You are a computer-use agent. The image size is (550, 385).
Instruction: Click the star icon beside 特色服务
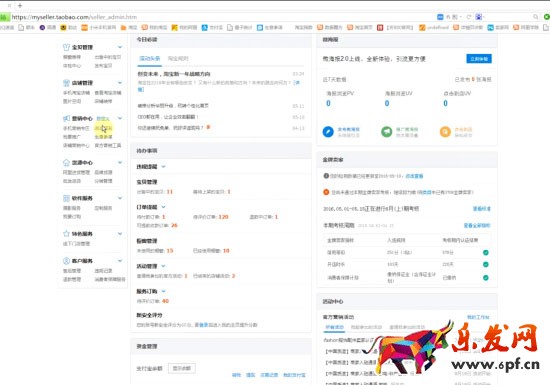pyautogui.click(x=66, y=234)
